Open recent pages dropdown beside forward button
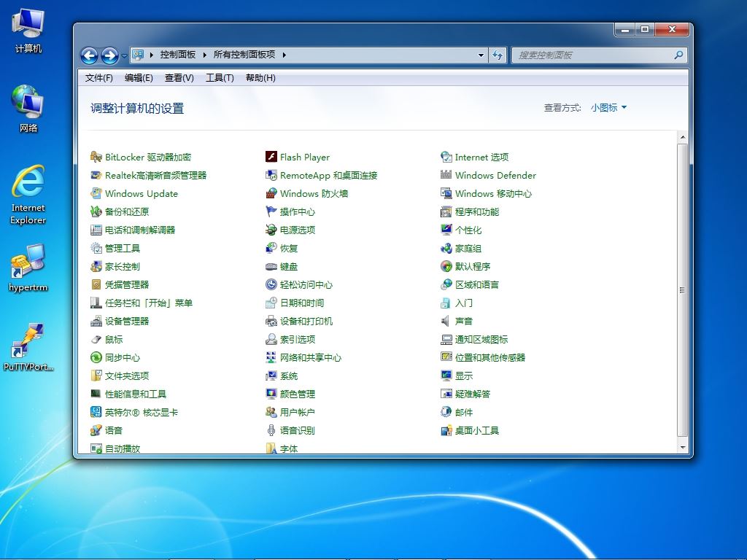The height and width of the screenshot is (560, 747). [124, 55]
